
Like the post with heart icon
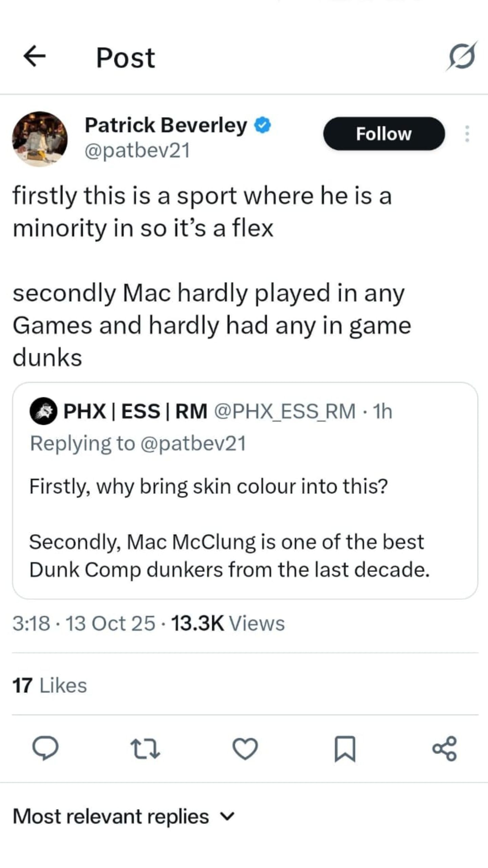[x=246, y=749]
